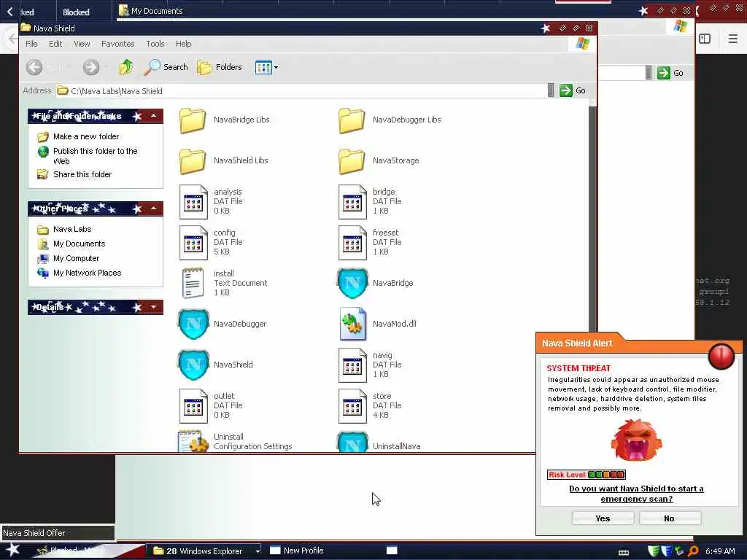
Task: Select the config DAT file icon
Action: tap(193, 243)
